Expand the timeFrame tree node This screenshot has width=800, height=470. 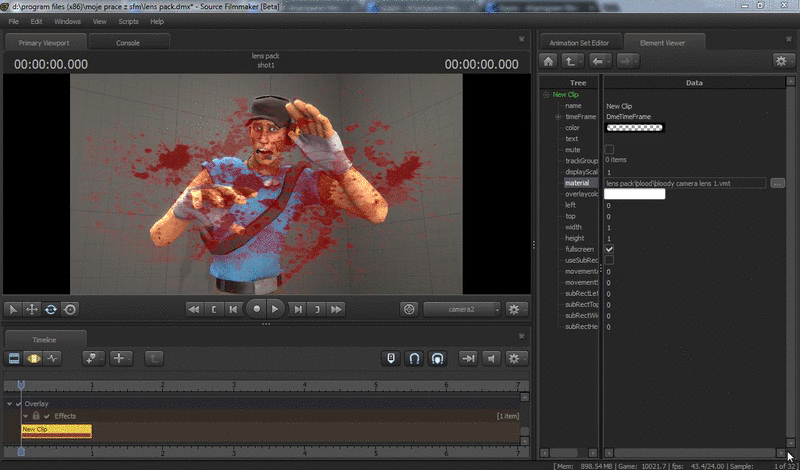point(557,116)
